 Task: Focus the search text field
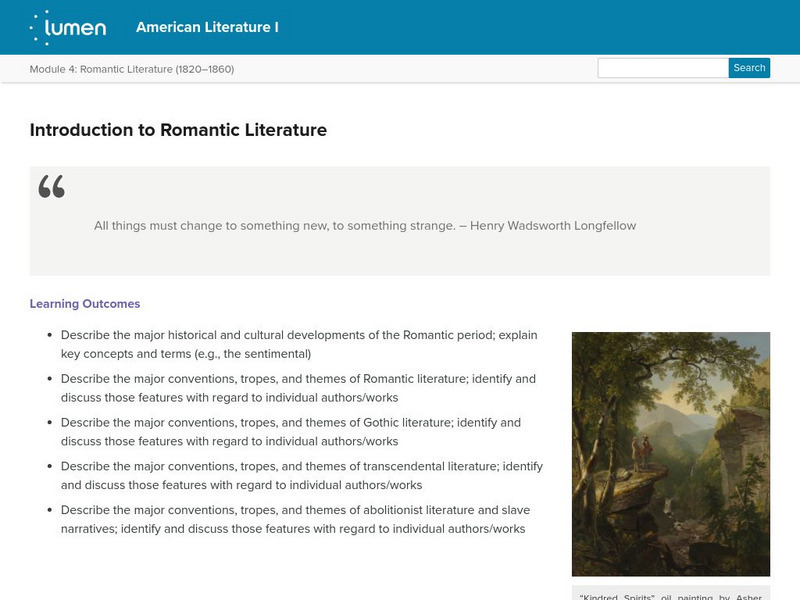(x=662, y=68)
